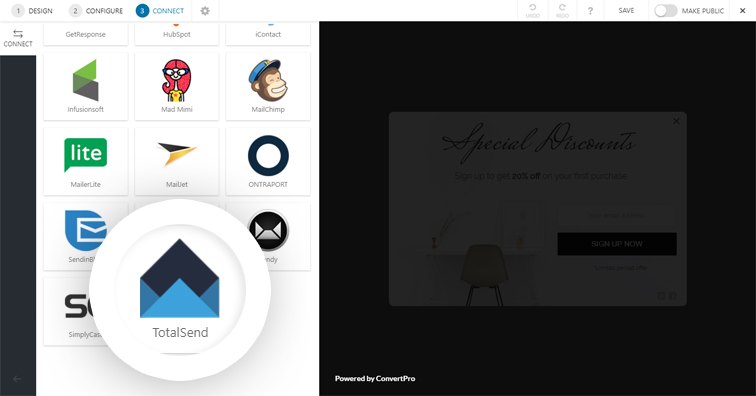Click the Connect sidebar item
Image resolution: width=756 pixels, height=396 pixels.
point(18,38)
